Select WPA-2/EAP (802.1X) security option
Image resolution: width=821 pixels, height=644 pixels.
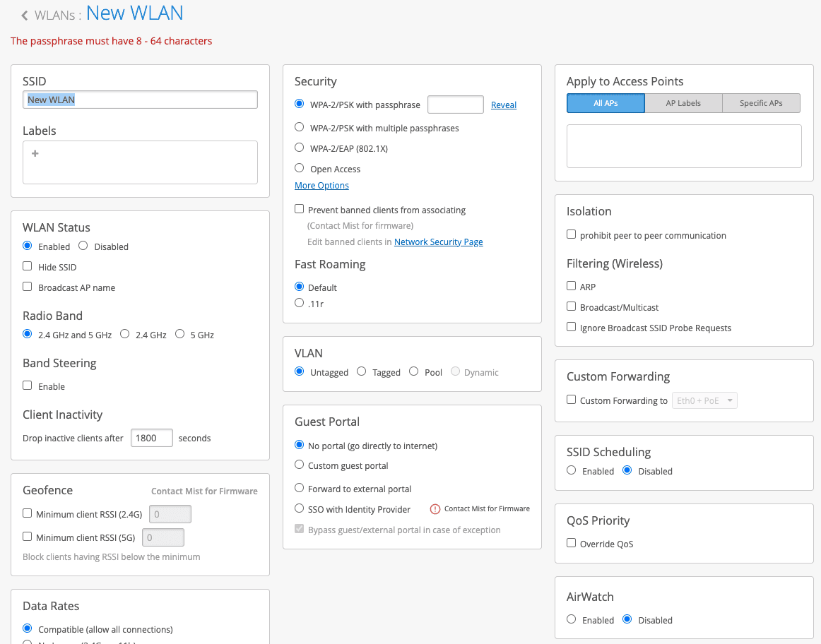coord(300,148)
